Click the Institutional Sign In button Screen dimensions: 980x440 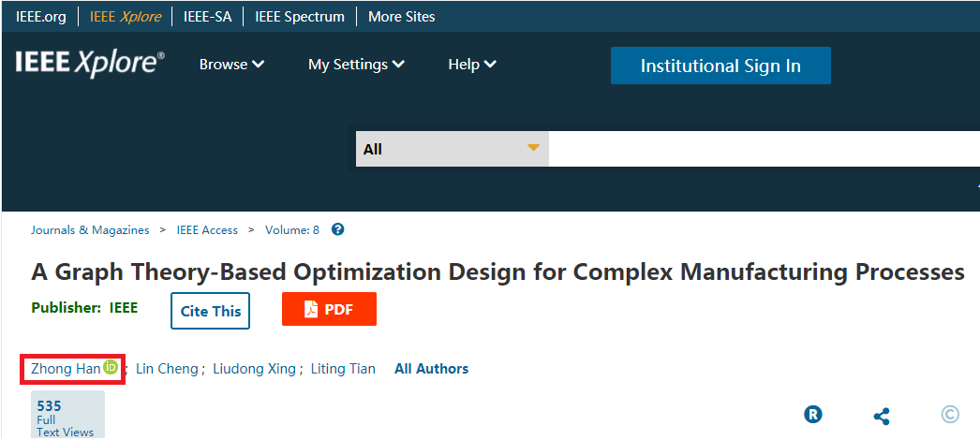720,66
